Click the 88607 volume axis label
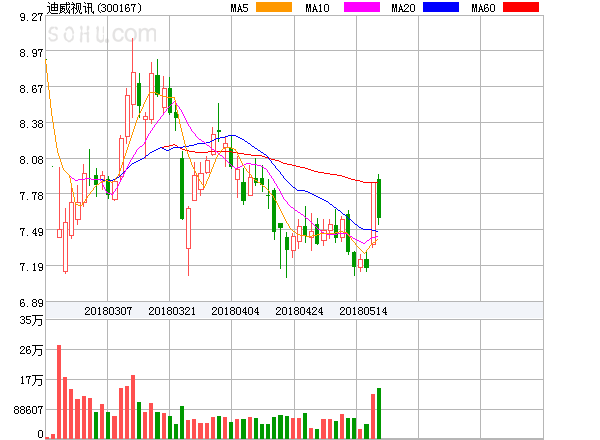The width and height of the screenshot is (600, 440). click(x=28, y=410)
